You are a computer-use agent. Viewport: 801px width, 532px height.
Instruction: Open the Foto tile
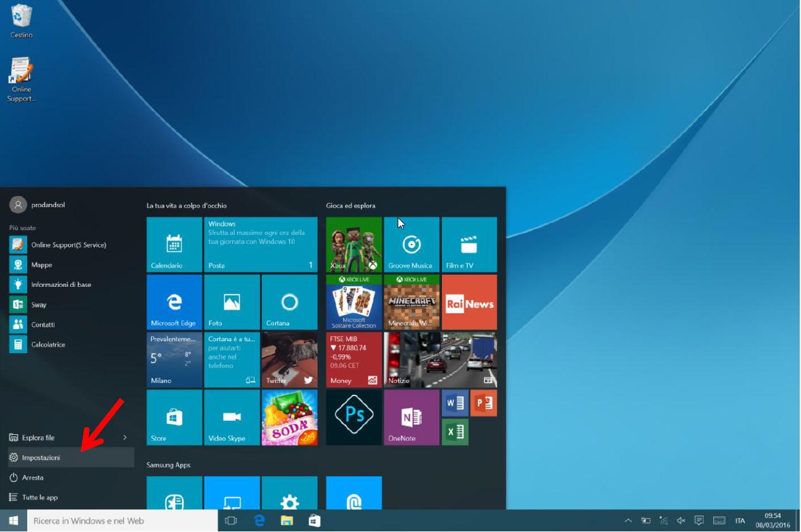click(232, 302)
